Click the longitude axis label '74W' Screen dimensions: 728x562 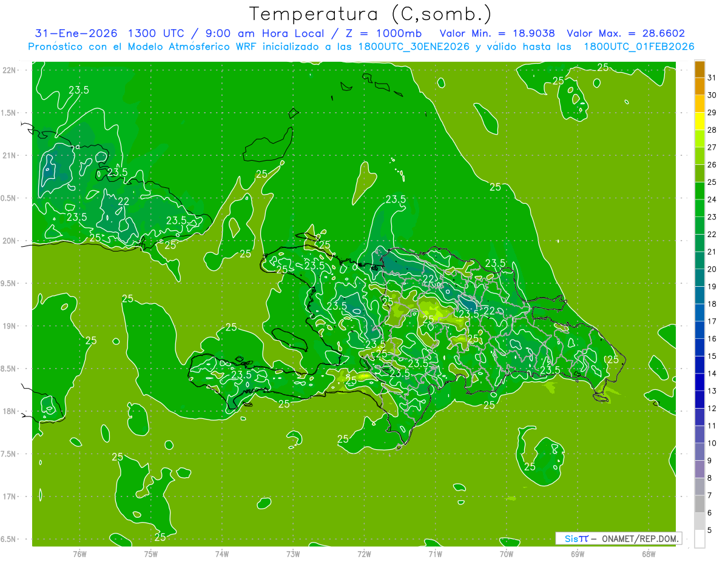click(222, 554)
